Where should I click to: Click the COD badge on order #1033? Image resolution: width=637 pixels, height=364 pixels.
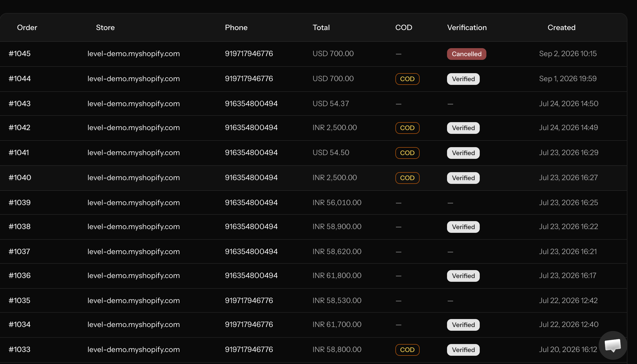407,350
